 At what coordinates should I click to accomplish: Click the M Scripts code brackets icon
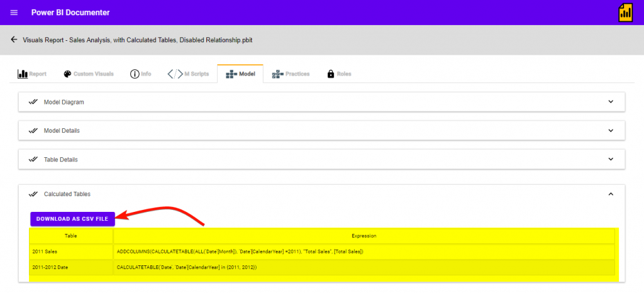click(x=175, y=74)
